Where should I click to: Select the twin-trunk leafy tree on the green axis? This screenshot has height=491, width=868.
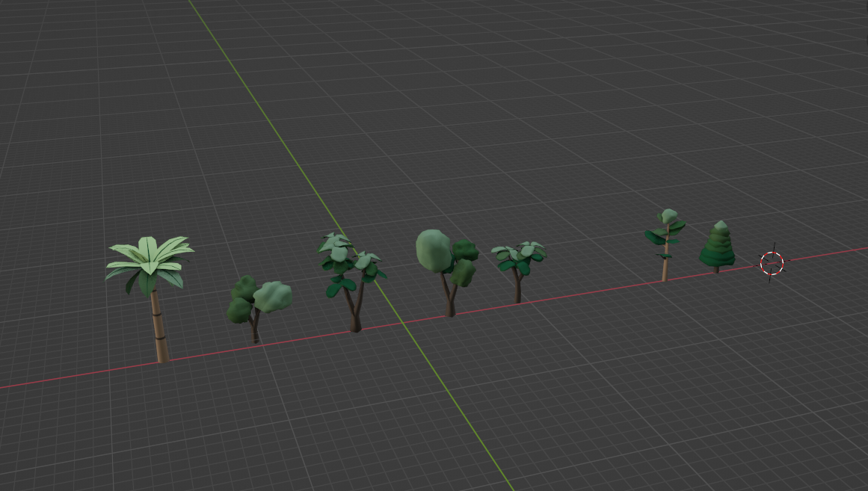(351, 282)
